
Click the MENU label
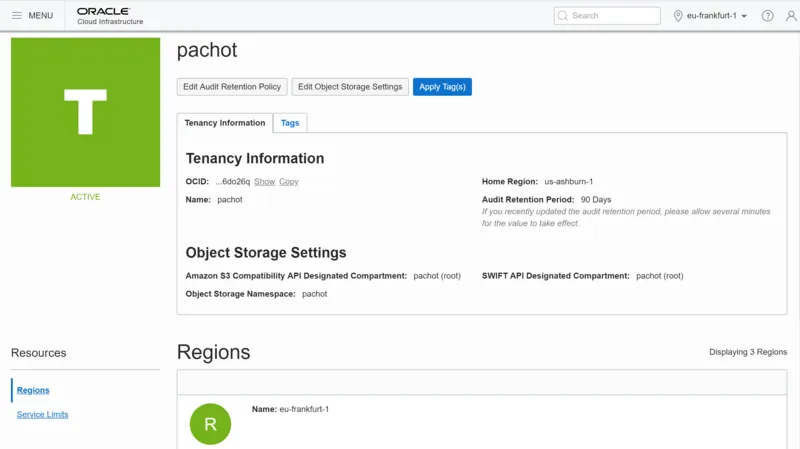pos(41,16)
